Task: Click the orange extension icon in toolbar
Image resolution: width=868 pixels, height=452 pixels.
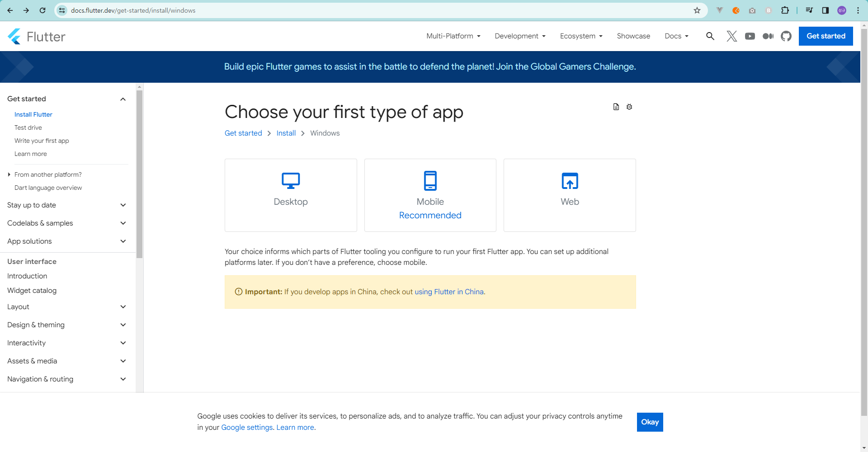Action: coord(736,10)
